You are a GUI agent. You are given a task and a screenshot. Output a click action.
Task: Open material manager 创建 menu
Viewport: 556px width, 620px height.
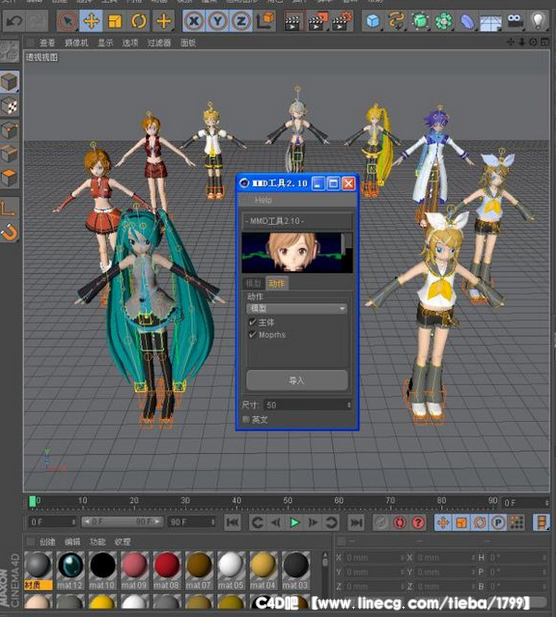(x=47, y=542)
